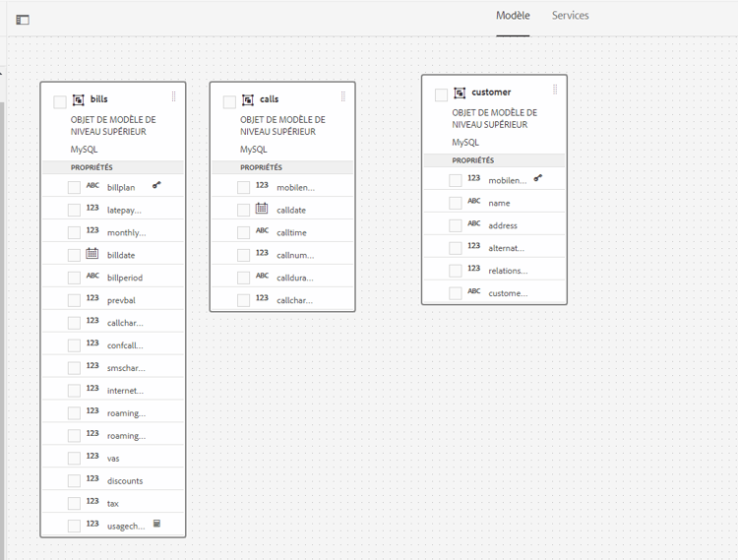Check the billplan property checkbox
The width and height of the screenshot is (738, 560).
tap(74, 187)
